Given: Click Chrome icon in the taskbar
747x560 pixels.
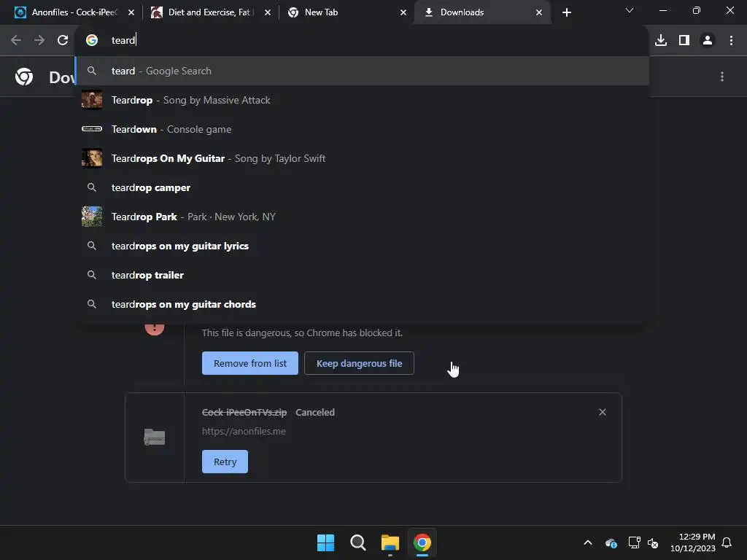Looking at the screenshot, I should click(x=422, y=542).
